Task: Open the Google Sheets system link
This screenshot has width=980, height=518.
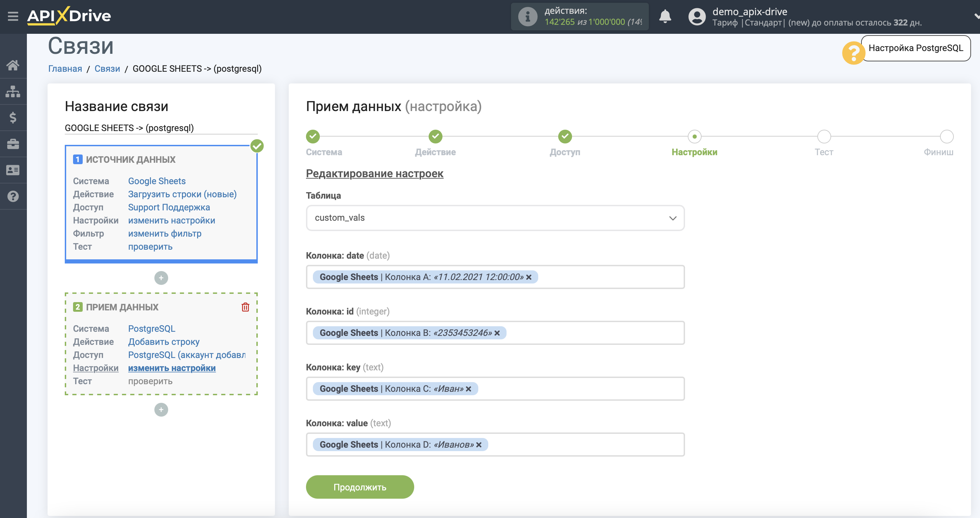Action: point(157,181)
